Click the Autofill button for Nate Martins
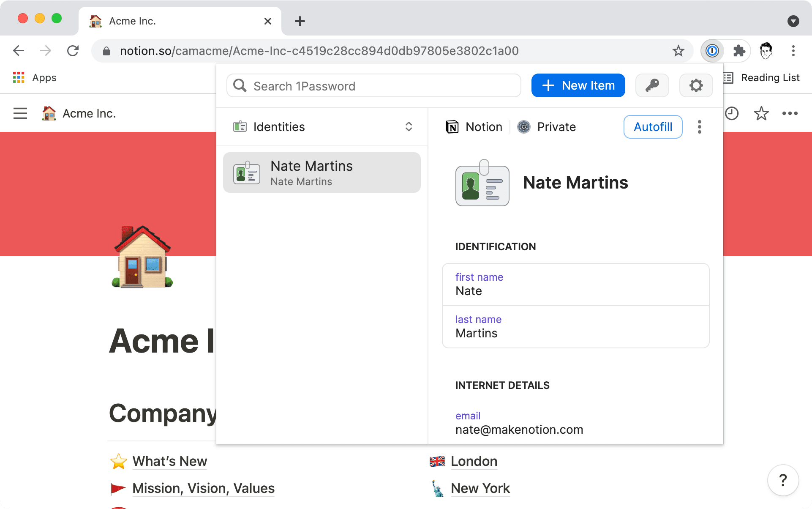 click(x=653, y=126)
